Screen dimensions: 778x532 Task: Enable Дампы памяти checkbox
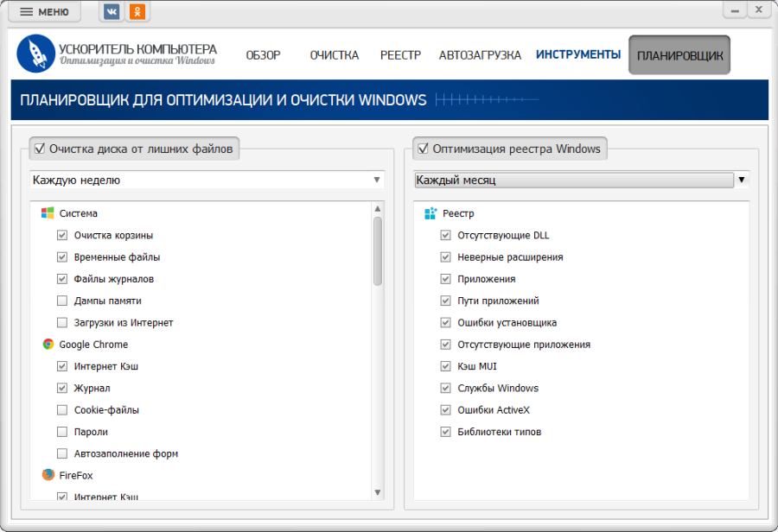coord(62,301)
